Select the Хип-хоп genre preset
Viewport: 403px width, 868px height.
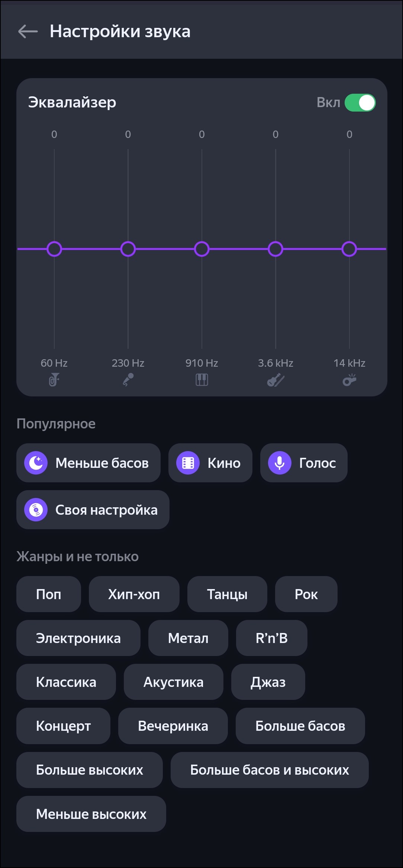tap(134, 594)
